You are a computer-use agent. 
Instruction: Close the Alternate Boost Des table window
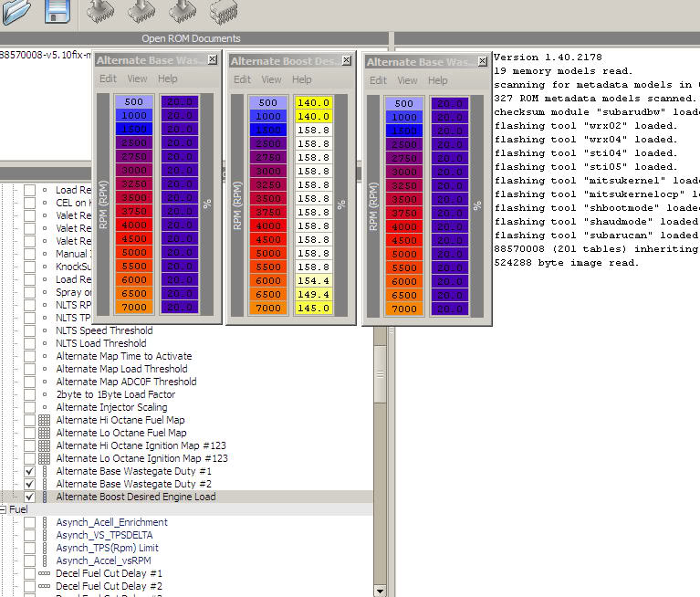tap(347, 60)
